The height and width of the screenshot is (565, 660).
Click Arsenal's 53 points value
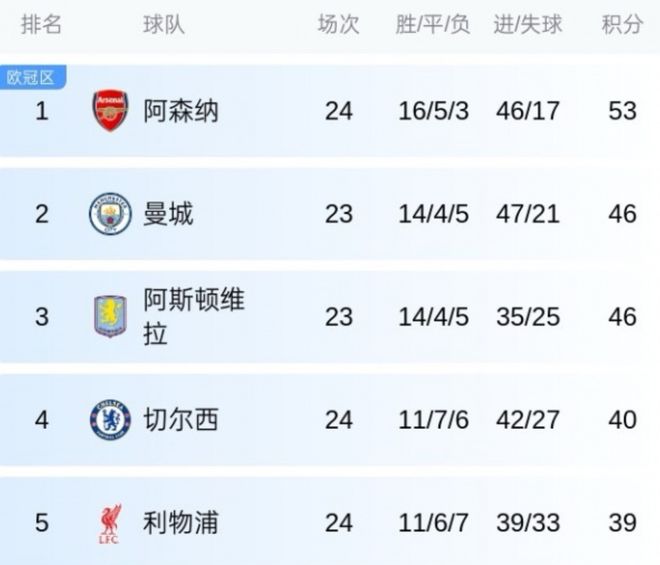[622, 110]
